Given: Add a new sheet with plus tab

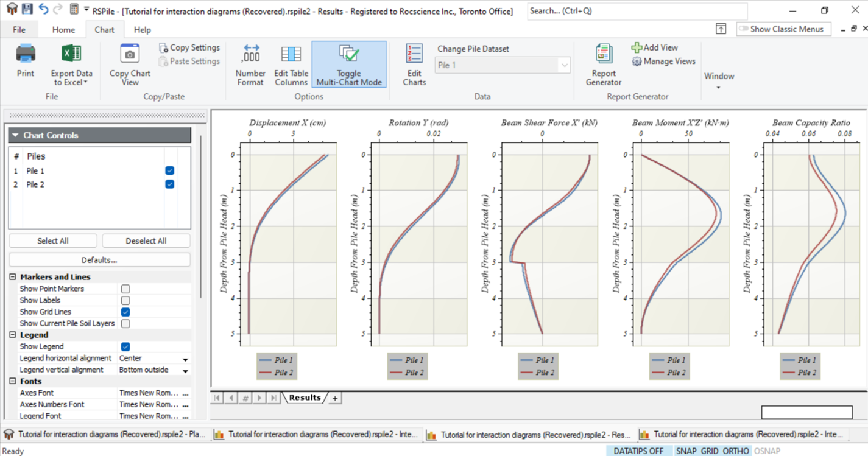Looking at the screenshot, I should coord(335,398).
